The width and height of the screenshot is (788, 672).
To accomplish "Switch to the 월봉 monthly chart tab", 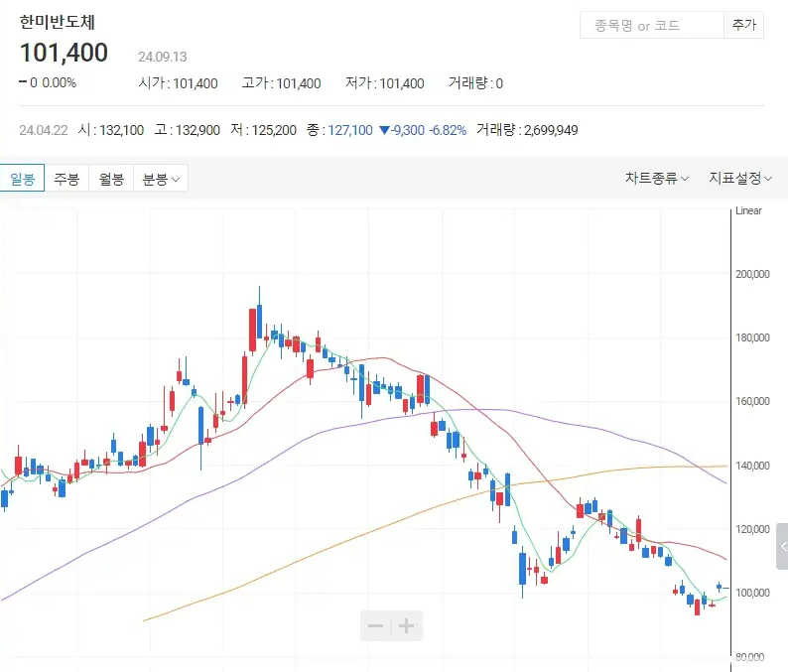I will click(111, 178).
